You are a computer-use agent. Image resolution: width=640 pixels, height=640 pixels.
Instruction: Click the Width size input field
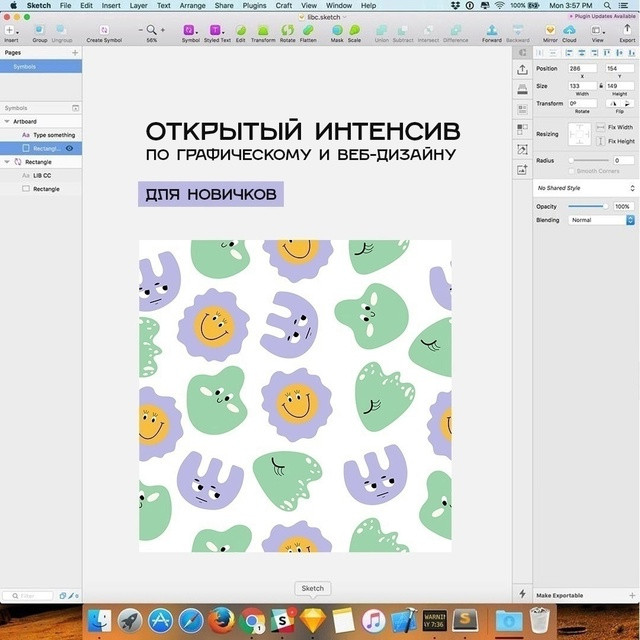click(x=582, y=86)
